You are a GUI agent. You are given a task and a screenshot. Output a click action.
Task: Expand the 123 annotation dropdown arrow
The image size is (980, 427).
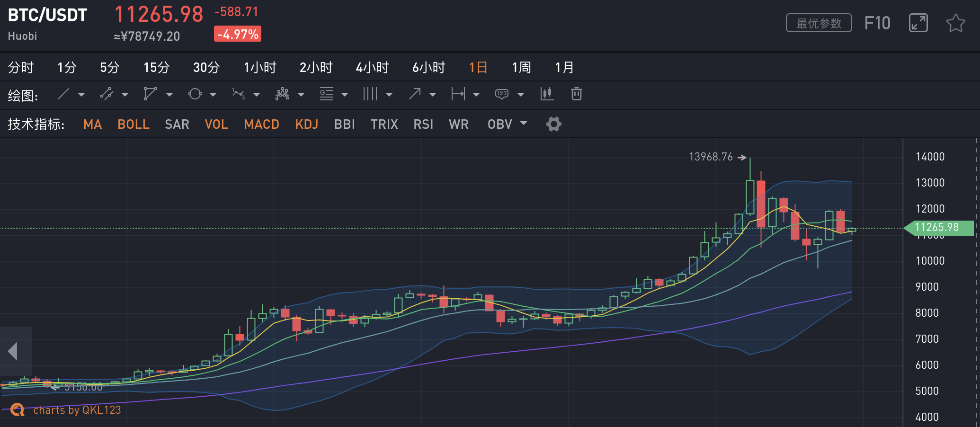(x=521, y=95)
